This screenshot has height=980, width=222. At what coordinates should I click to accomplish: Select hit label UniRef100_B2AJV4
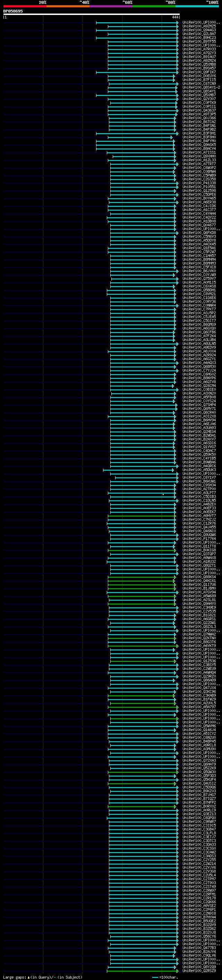click(199, 952)
